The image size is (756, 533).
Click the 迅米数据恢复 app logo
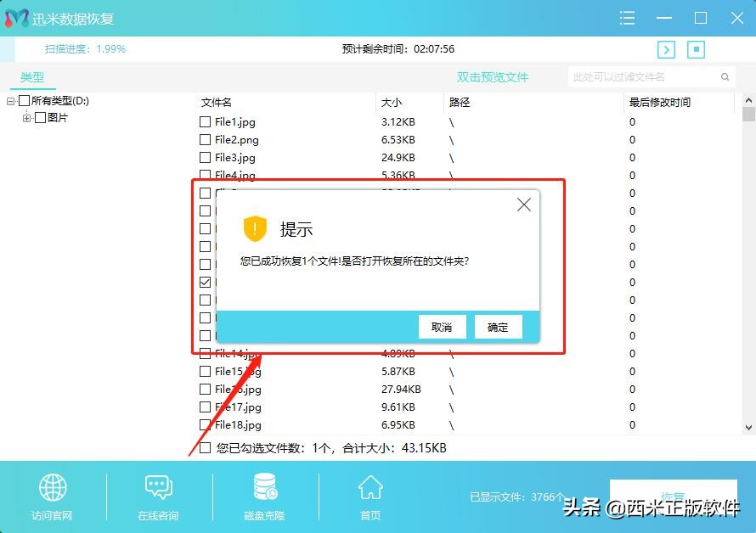pyautogui.click(x=17, y=19)
